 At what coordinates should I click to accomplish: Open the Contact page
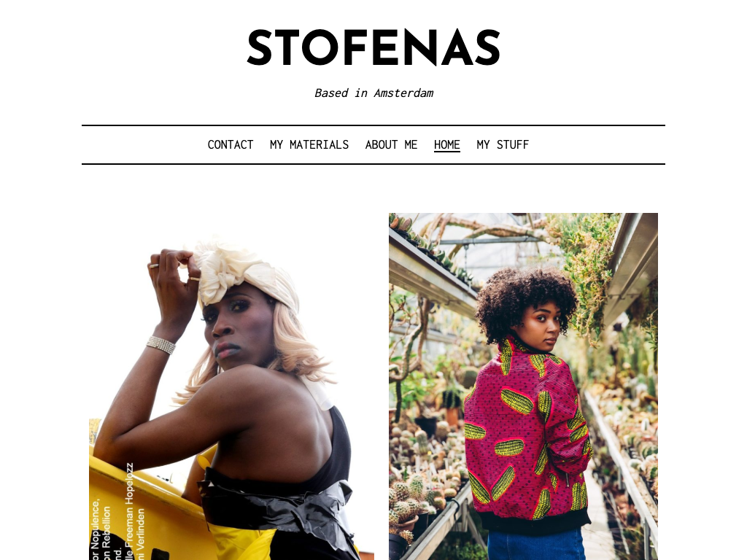[x=230, y=145]
